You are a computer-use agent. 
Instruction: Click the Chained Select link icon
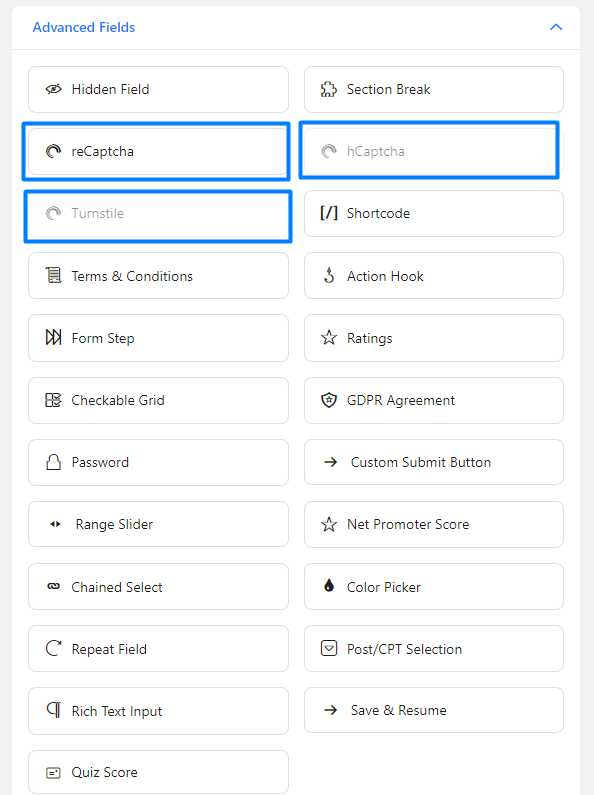(53, 586)
